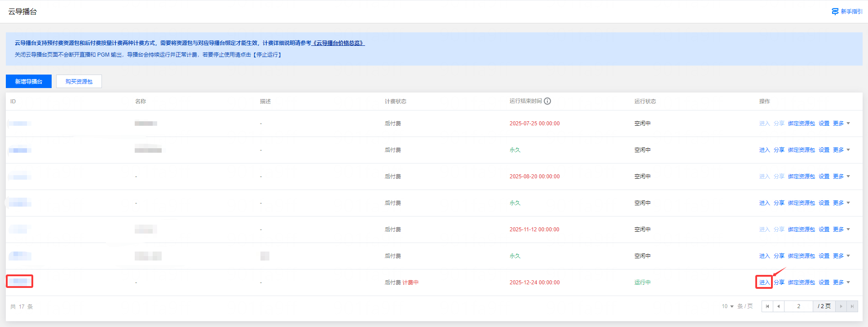
Task: Expand 更多 for the 2025-07-25 row
Action: point(841,124)
